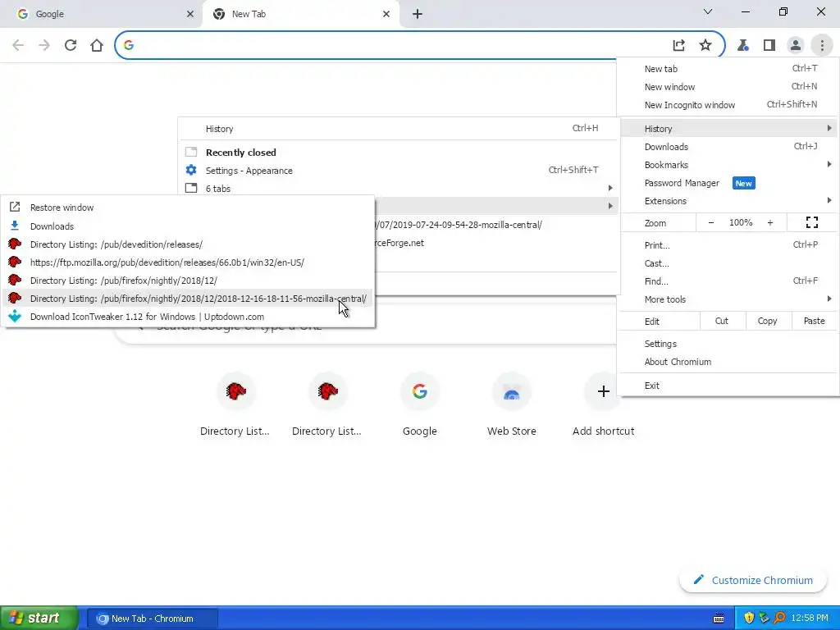Click the back navigation arrow
Screen dimensions: 840x630
coord(18,45)
